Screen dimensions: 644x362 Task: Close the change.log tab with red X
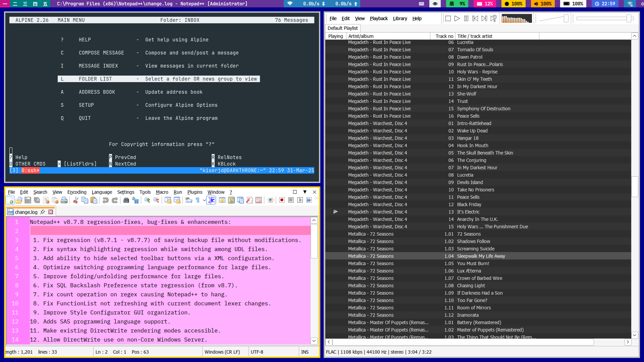51,212
